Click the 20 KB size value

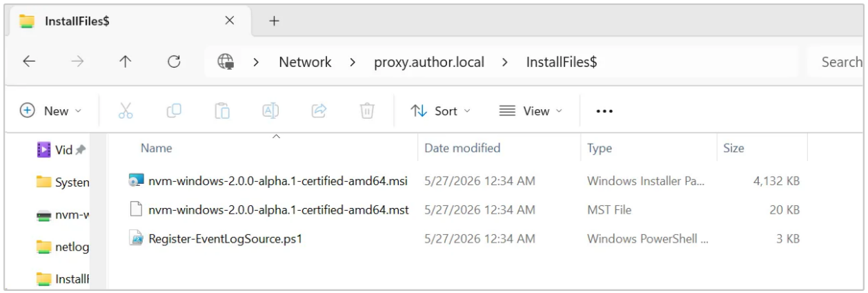(785, 209)
